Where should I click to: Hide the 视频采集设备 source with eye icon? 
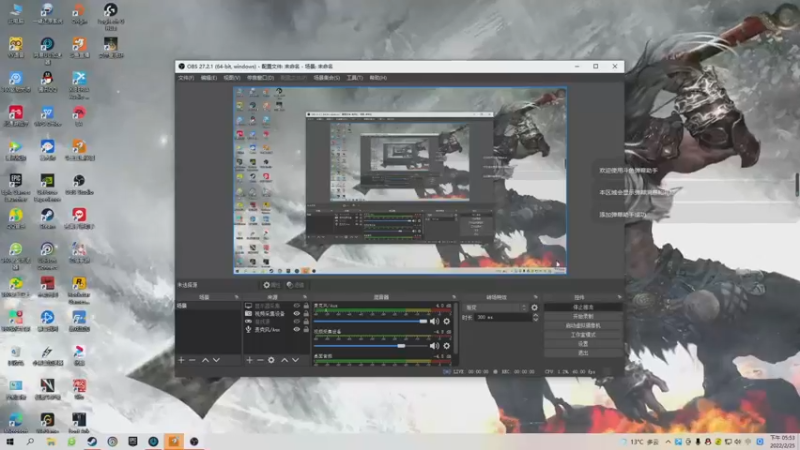pos(296,314)
